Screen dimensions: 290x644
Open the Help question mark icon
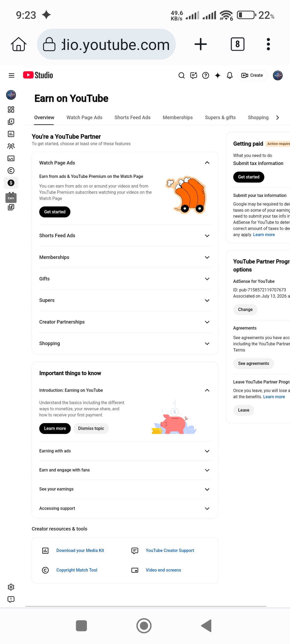pos(206,75)
